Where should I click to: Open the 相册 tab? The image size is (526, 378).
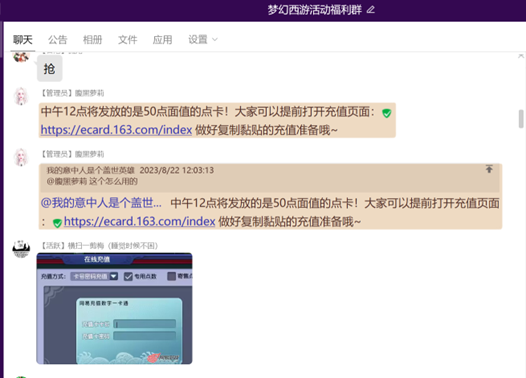point(93,40)
